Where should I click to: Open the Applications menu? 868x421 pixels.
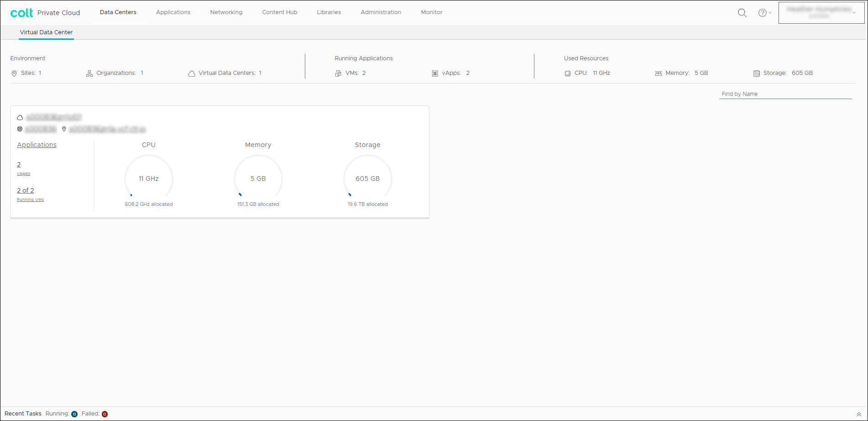coord(173,12)
